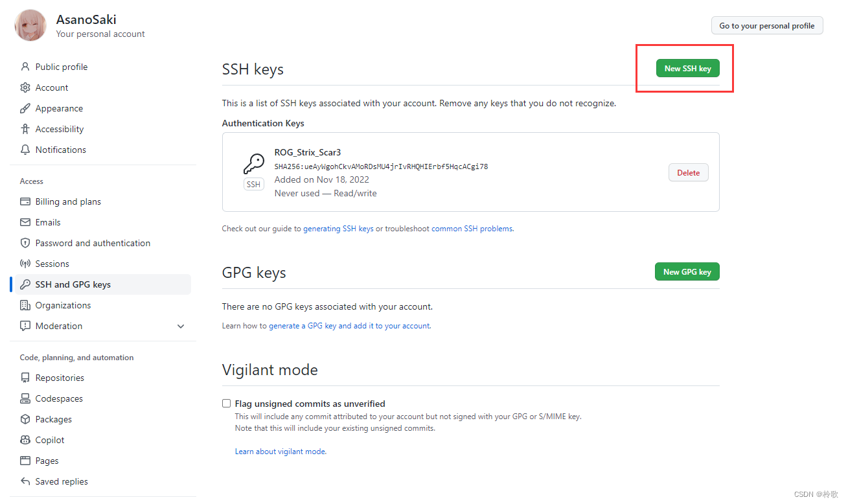
Task: Enable Flag unsigned commits as unverified
Action: [227, 404]
